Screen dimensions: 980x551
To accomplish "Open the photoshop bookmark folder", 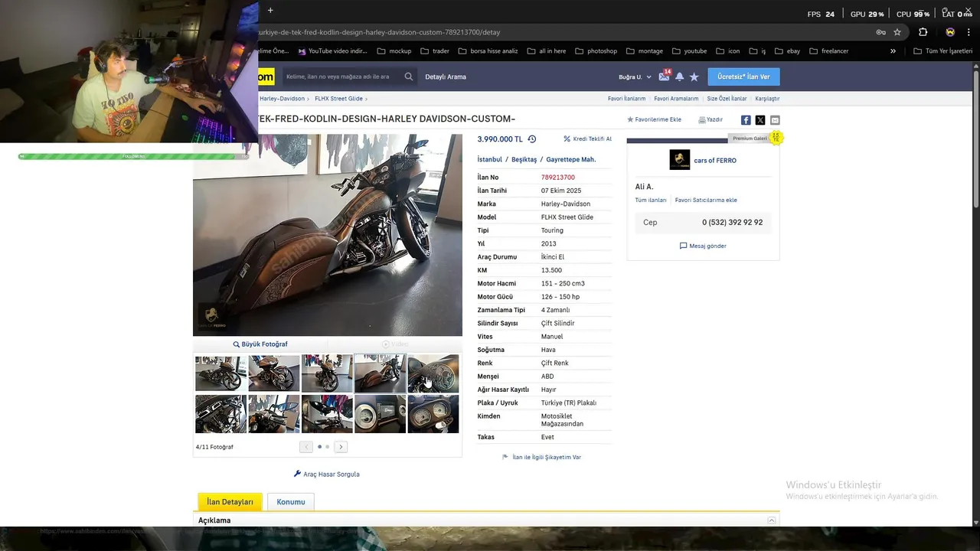I will 596,51.
